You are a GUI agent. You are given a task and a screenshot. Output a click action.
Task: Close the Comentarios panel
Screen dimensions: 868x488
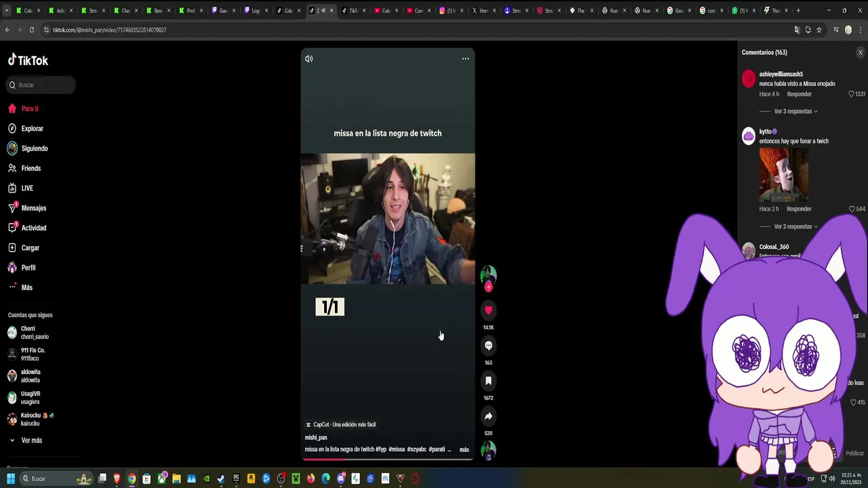(x=861, y=52)
